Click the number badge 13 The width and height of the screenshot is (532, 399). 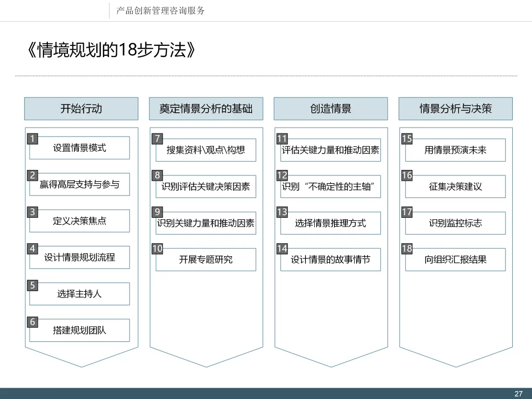pos(282,212)
